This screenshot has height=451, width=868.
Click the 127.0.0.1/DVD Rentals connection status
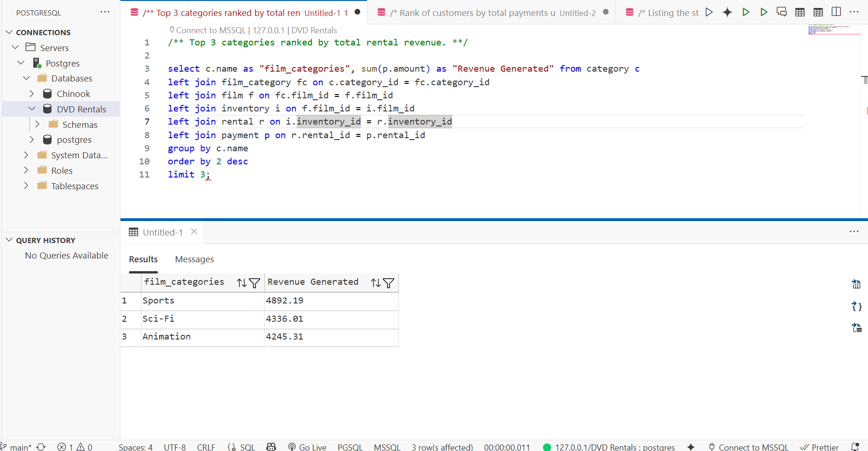point(609,447)
